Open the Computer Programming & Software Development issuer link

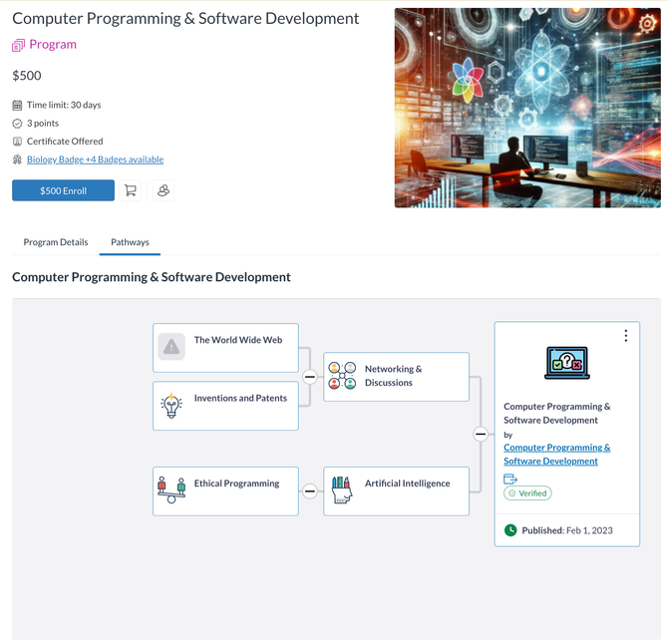click(x=556, y=455)
